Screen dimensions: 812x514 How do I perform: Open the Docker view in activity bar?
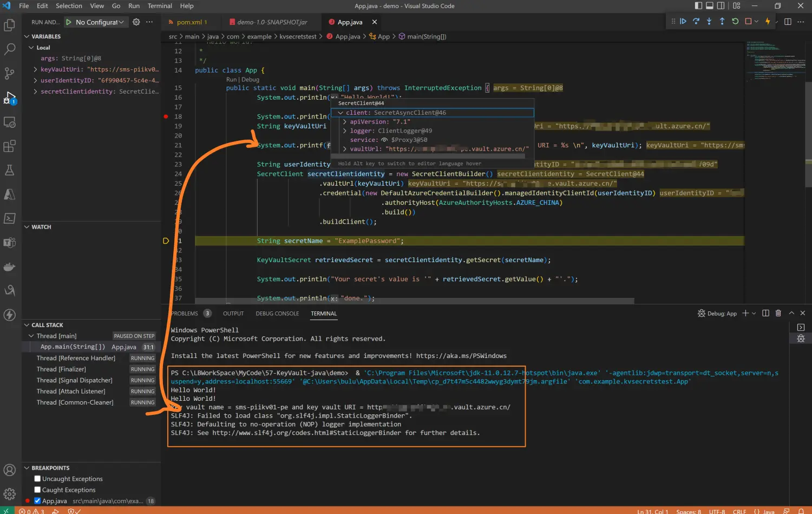tap(9, 266)
